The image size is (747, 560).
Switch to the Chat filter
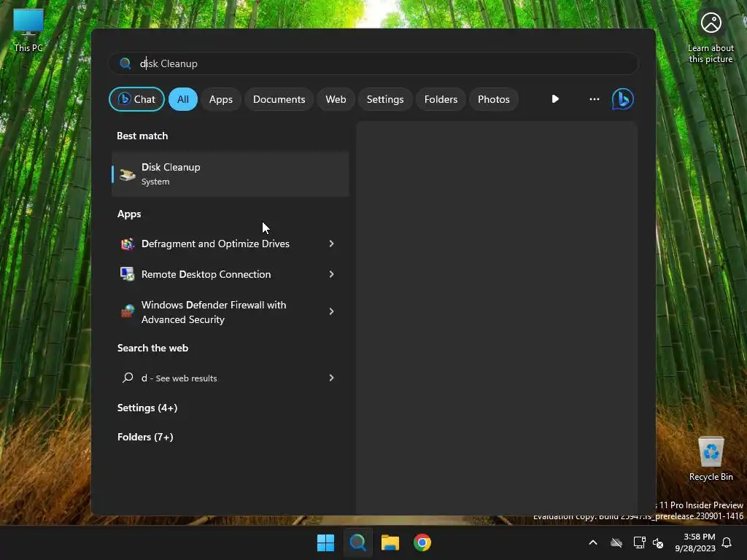point(136,99)
